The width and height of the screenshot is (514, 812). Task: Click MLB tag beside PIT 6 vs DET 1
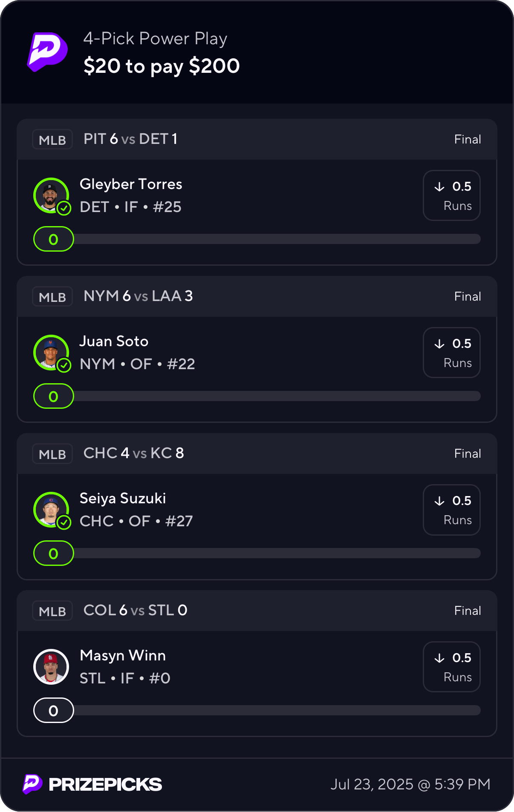tap(52, 140)
